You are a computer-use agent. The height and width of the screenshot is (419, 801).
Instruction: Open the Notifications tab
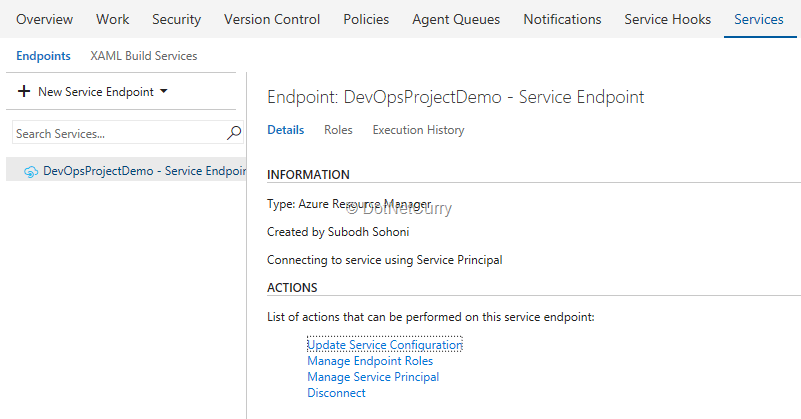point(562,19)
